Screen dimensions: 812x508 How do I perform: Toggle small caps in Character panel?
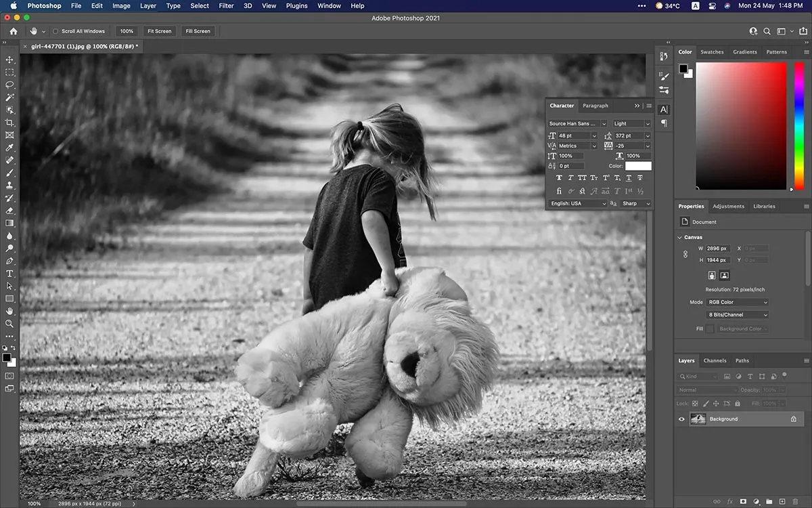click(x=593, y=178)
